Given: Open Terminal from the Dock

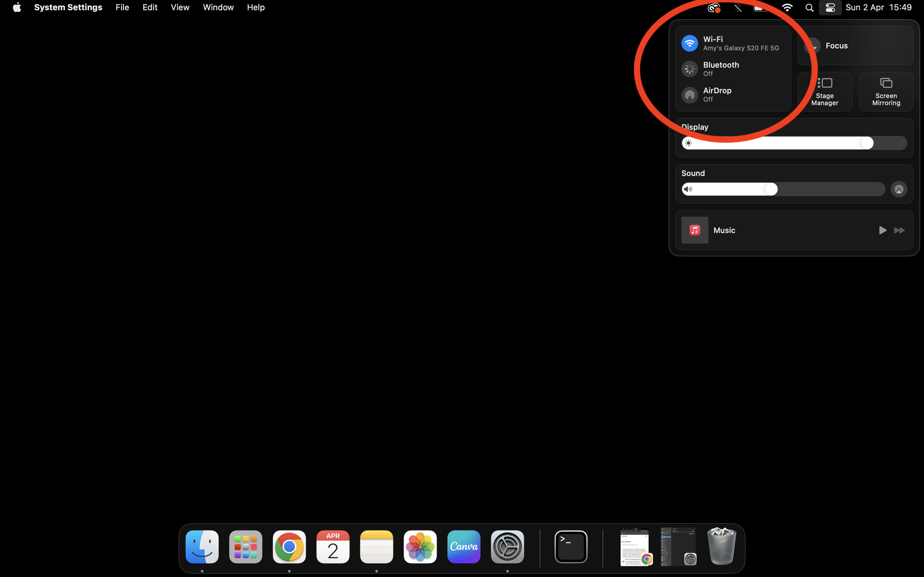Looking at the screenshot, I should 571,547.
